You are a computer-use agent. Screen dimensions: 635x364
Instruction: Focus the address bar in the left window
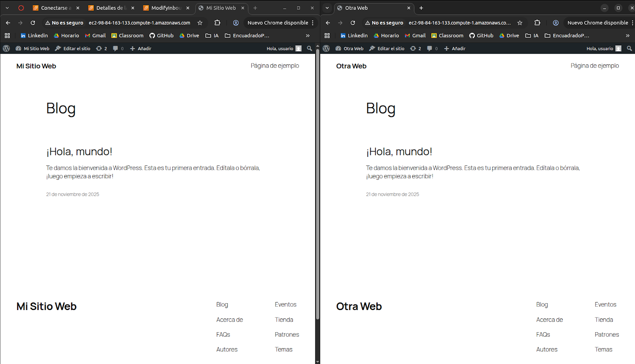[x=139, y=23]
